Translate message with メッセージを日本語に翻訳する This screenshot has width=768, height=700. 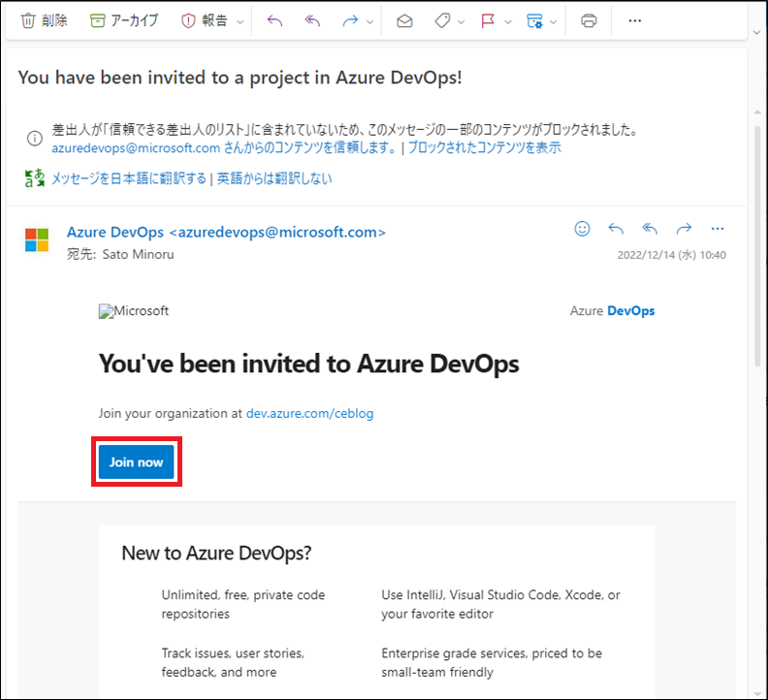pyautogui.click(x=129, y=178)
